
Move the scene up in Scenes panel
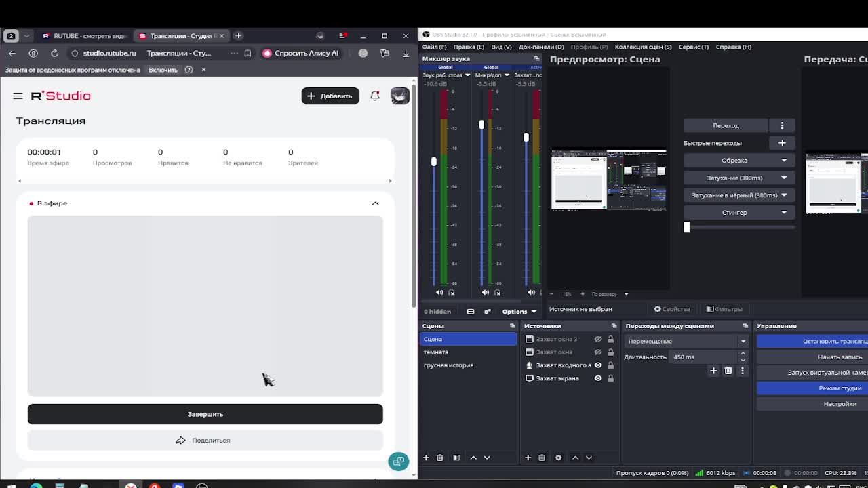click(x=473, y=457)
